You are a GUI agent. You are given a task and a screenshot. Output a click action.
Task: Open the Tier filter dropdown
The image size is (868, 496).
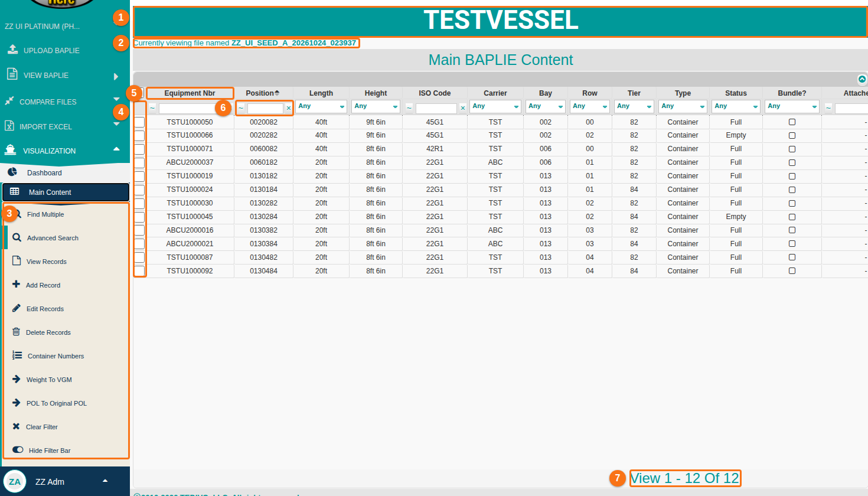tap(634, 106)
